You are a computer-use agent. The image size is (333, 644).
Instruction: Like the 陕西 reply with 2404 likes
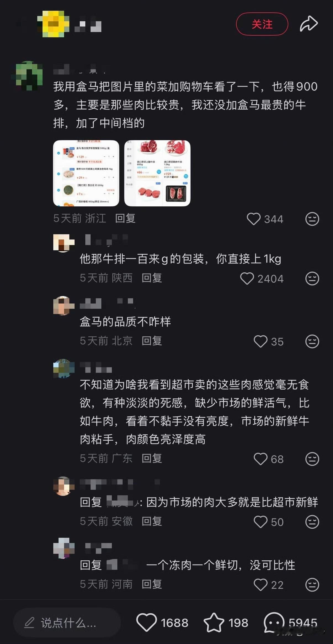pos(247,278)
